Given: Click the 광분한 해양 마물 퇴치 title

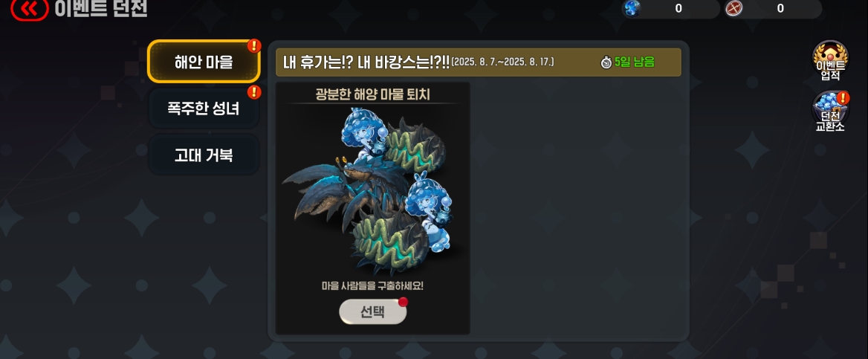Looking at the screenshot, I should [372, 94].
